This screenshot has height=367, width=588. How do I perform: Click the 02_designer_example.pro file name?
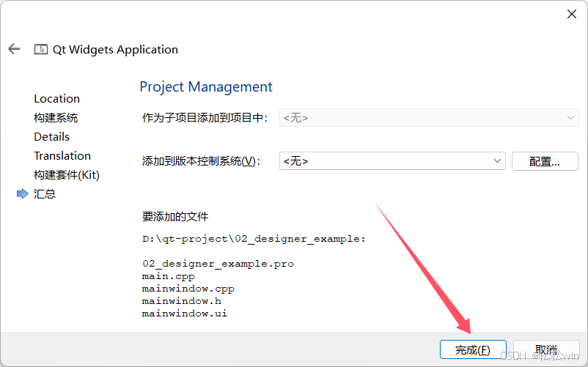[x=218, y=264]
